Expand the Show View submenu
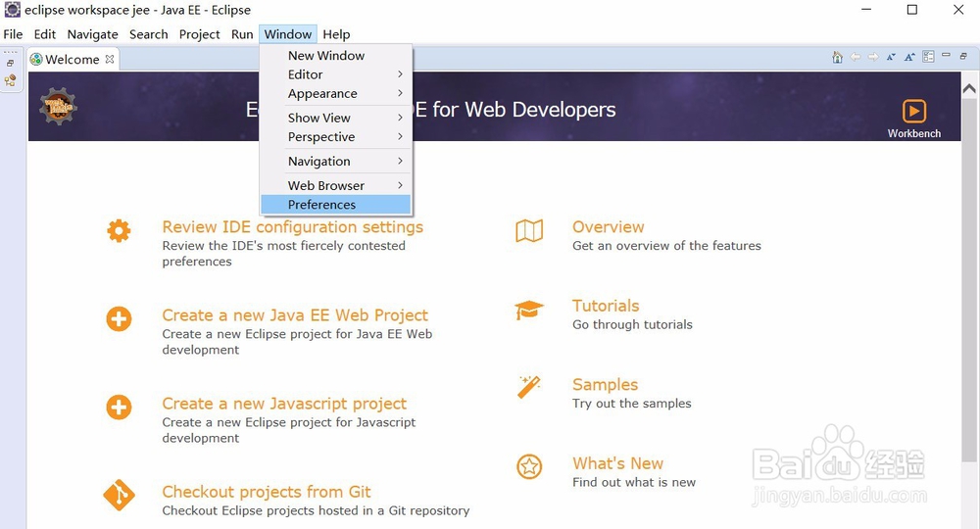 coord(335,118)
